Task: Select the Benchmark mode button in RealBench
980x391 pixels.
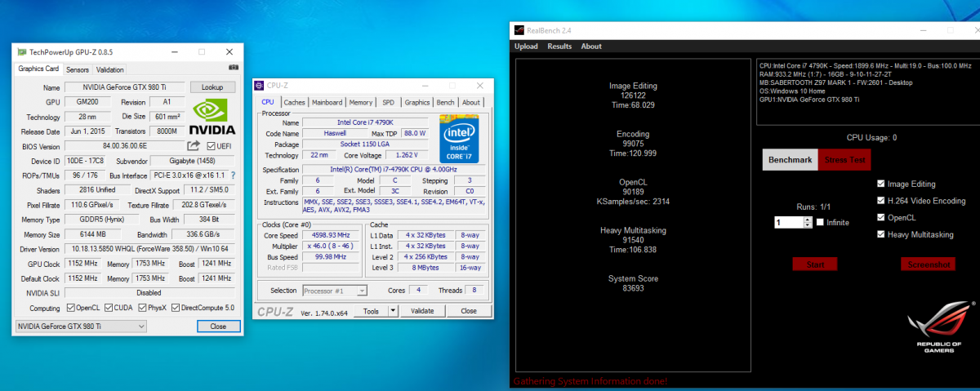Action: (x=791, y=160)
